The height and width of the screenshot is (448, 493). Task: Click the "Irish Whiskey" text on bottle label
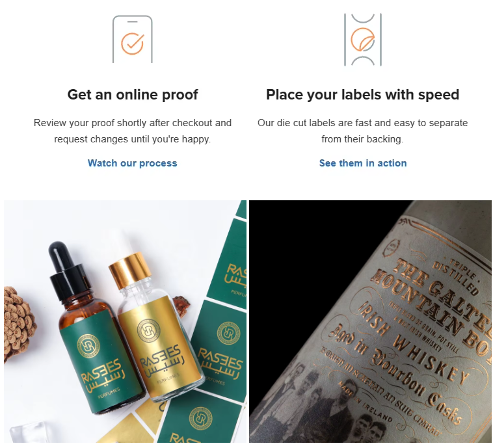click(x=414, y=341)
